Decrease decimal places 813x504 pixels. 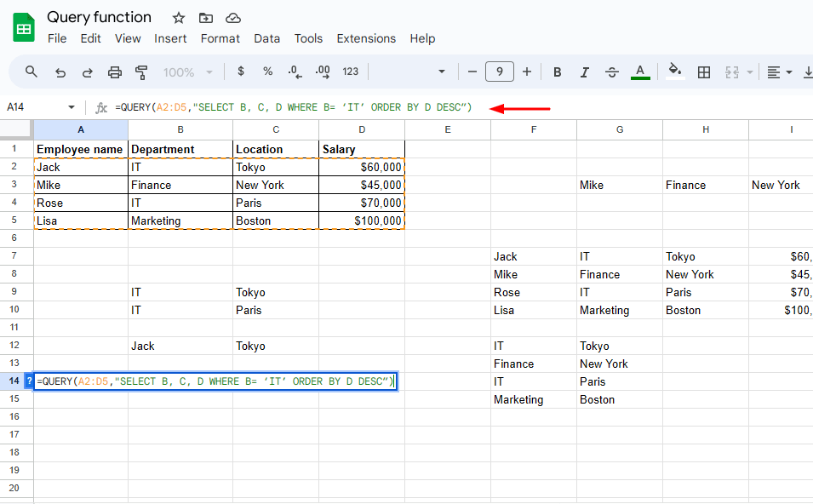coord(295,72)
